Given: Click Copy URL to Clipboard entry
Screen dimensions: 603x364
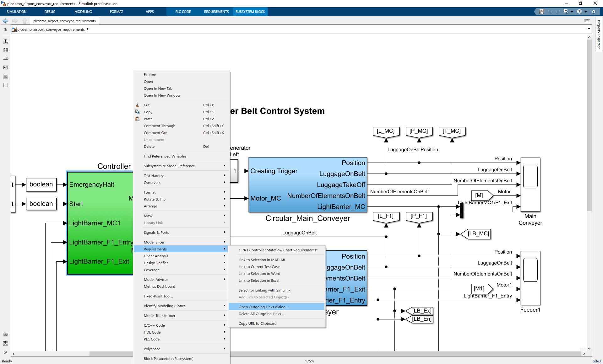Looking at the screenshot, I should point(258,324).
